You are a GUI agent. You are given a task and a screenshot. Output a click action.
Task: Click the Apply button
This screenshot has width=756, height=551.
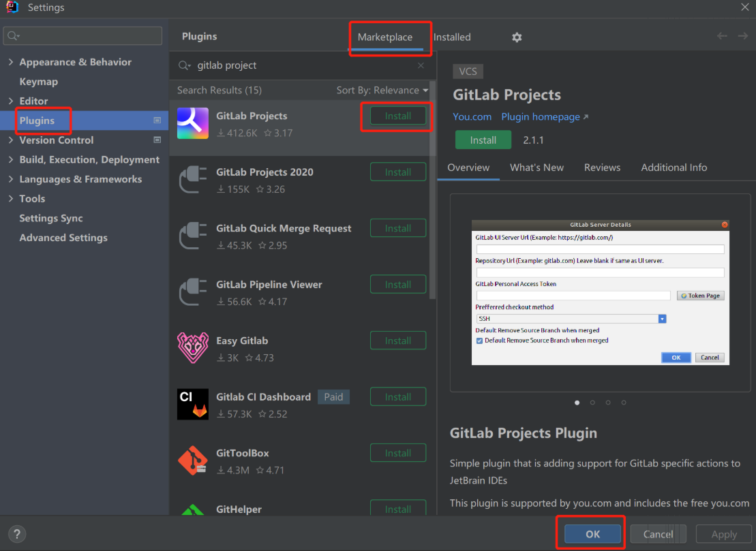pos(724,534)
